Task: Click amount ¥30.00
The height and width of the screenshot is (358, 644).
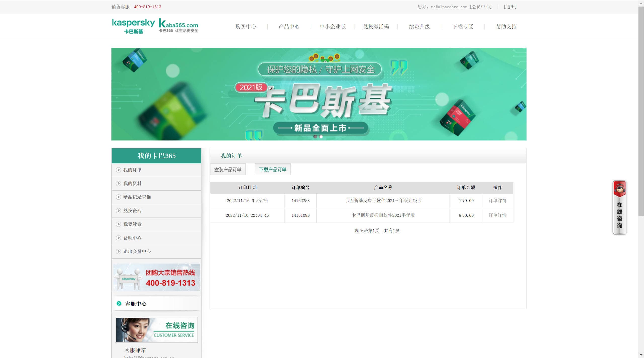Action: click(466, 215)
